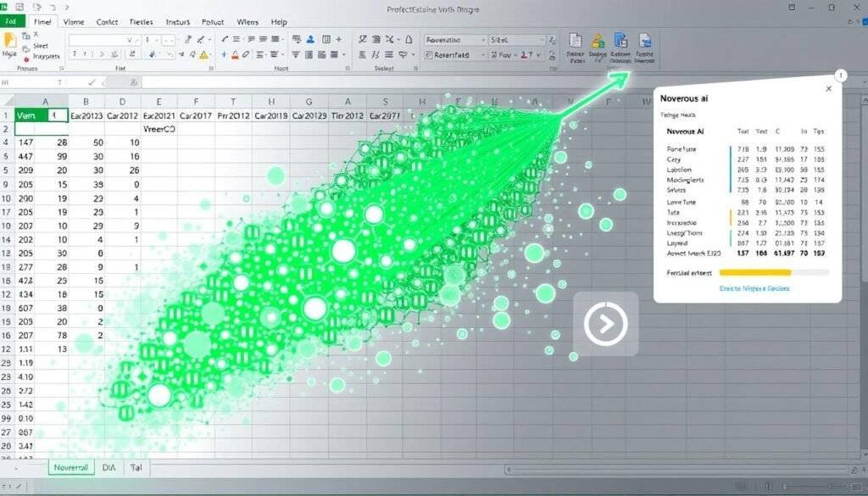Click the red fill color ribbon icon
Viewport: 868px width, 496px height.
coord(235,54)
